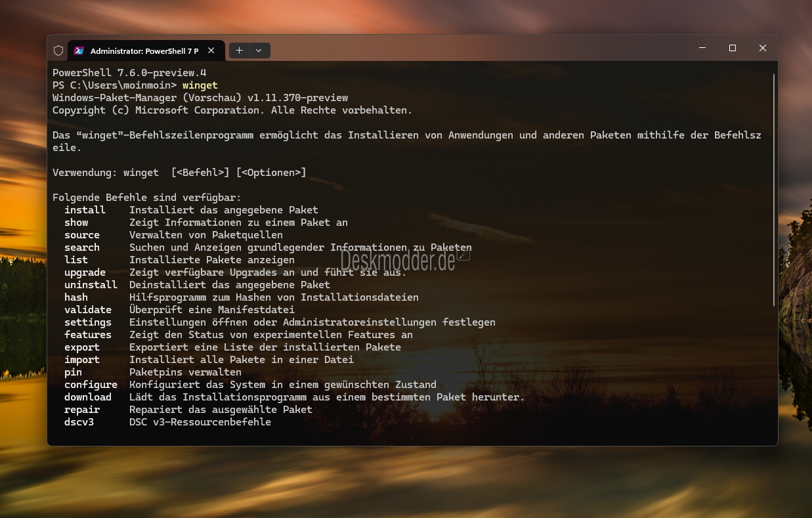Click the 'Windows-Paket-Manager (Vorschau)' version line
The width and height of the screenshot is (812, 518).
[200, 98]
